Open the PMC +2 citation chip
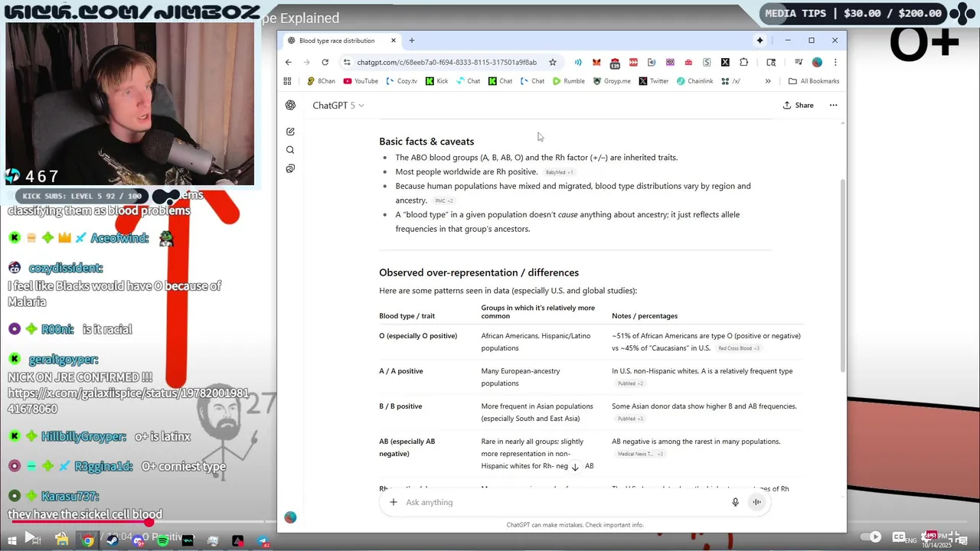This screenshot has height=551, width=980. [x=444, y=201]
